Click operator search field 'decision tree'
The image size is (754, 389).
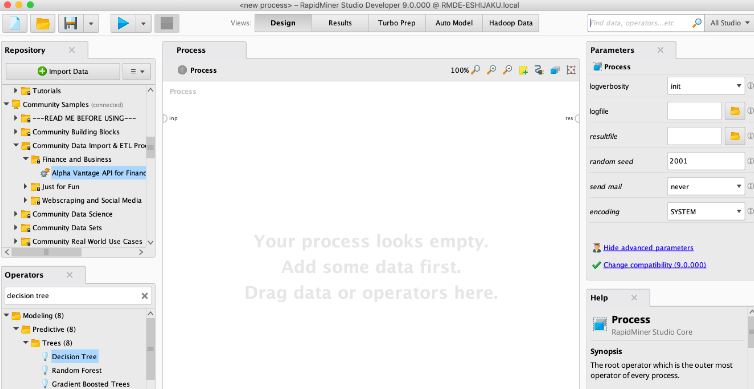click(71, 296)
